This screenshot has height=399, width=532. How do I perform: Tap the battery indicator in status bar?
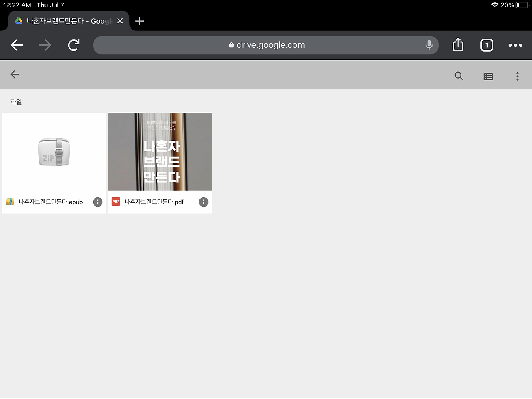pyautogui.click(x=522, y=5)
